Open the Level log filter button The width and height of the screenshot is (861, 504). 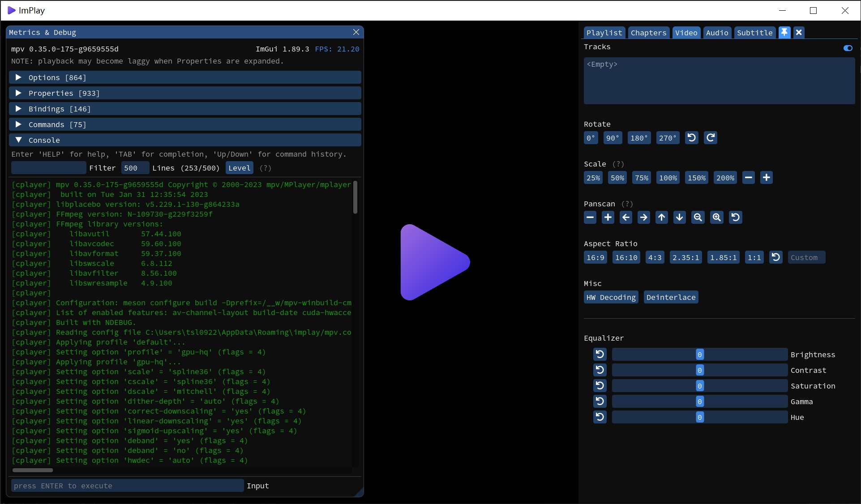pos(239,168)
